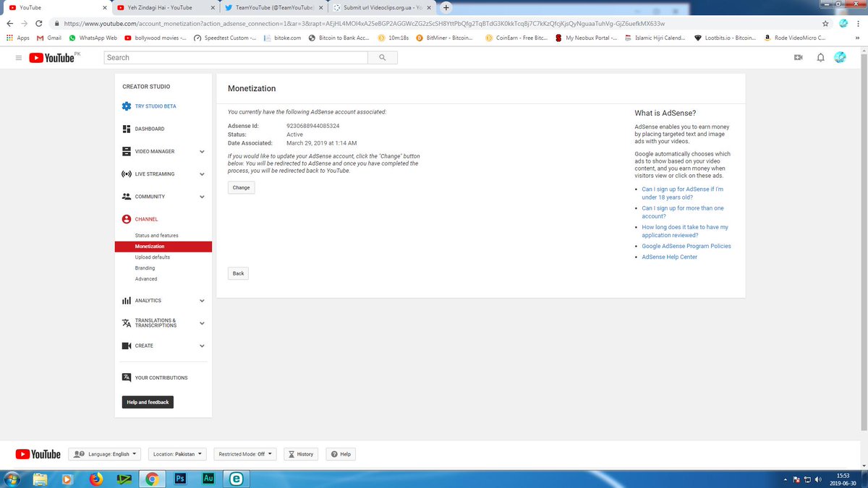Viewport: 868px width, 488px height.
Task: Expand the Community section
Action: pos(202,197)
